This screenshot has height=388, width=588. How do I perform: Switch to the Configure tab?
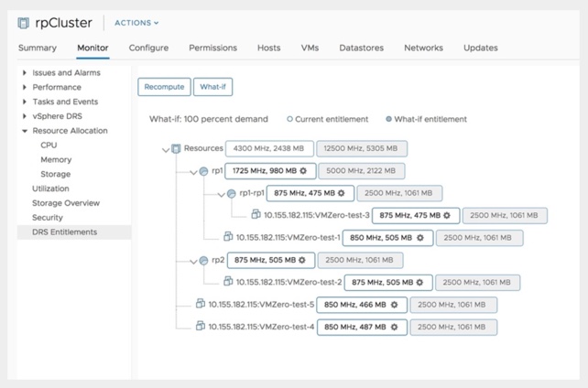(148, 48)
